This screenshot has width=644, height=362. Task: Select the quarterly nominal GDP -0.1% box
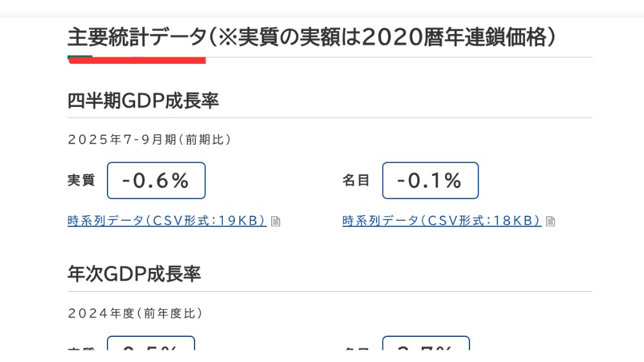(x=430, y=180)
